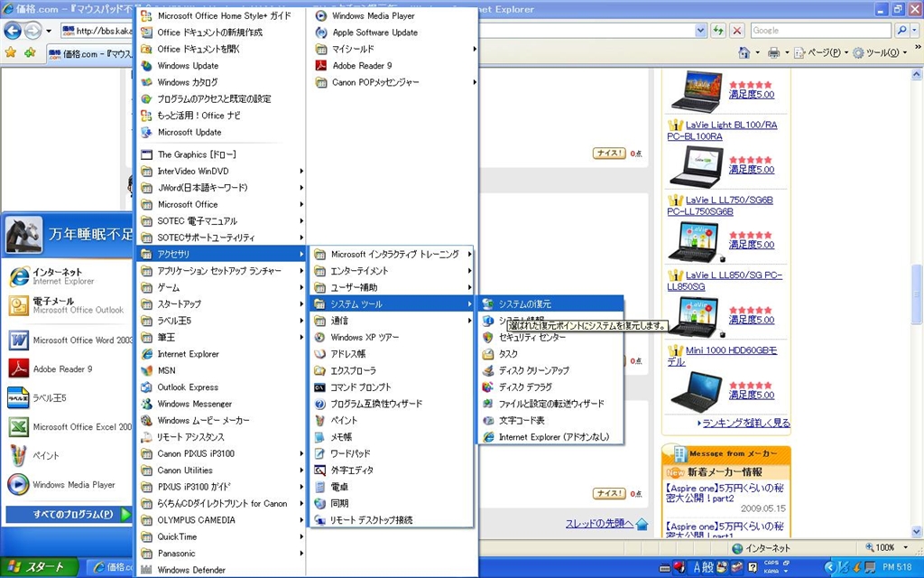The width and height of the screenshot is (924, 578).
Task: Expand the 通信 submenu
Action: point(392,321)
